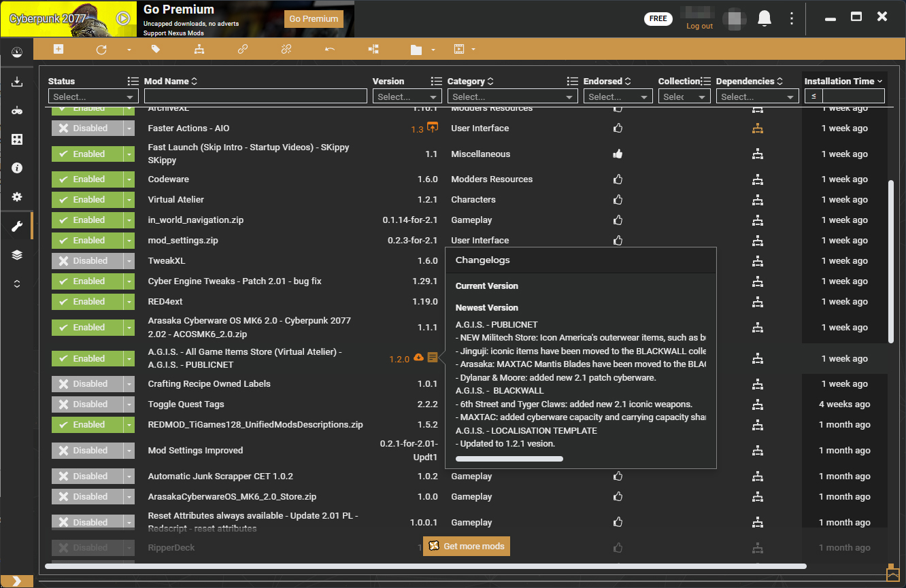
Task: Click the Get more mods button
Action: point(467,547)
